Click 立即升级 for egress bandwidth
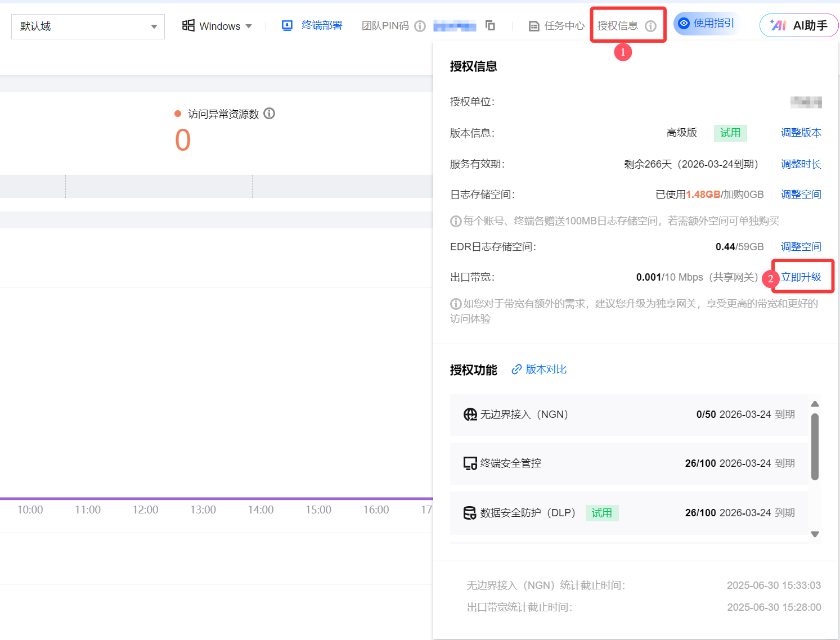This screenshot has height=640, width=840. (x=801, y=277)
